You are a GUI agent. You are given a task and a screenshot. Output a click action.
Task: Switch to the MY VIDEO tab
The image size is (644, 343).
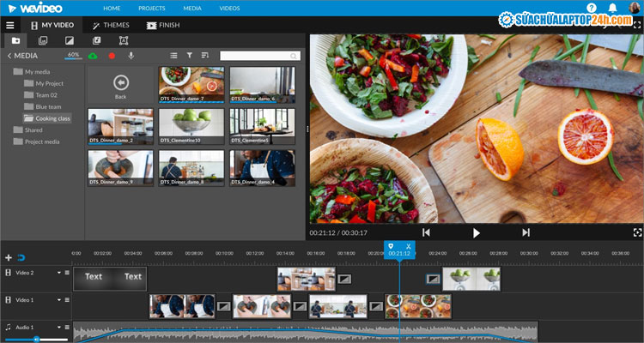point(52,25)
